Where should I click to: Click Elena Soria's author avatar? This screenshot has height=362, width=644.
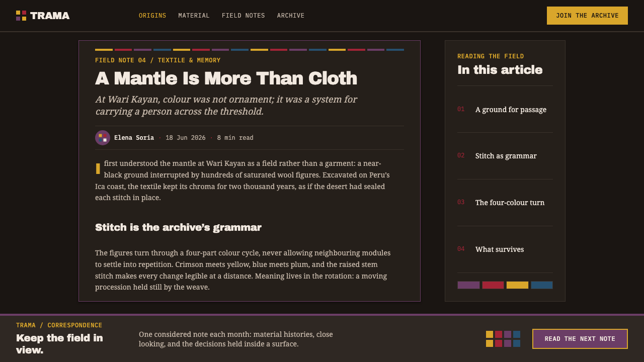coord(103,138)
